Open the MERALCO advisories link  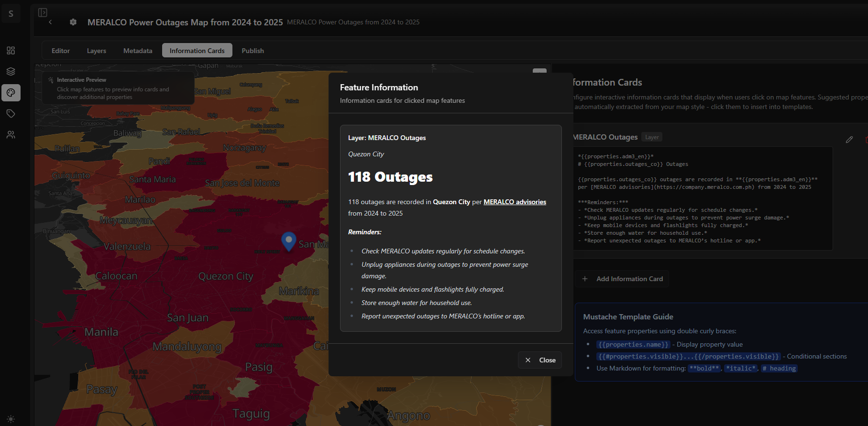pyautogui.click(x=515, y=202)
